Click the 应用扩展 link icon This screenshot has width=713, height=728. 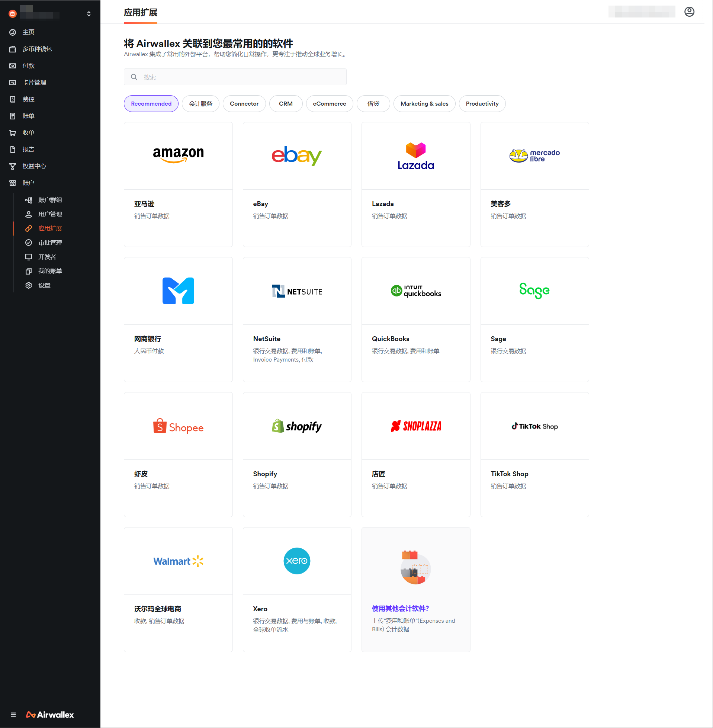pos(29,228)
